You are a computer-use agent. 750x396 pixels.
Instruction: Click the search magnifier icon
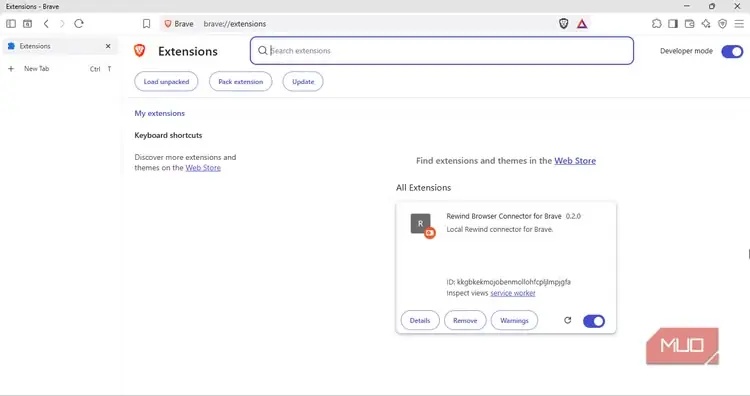coord(263,51)
